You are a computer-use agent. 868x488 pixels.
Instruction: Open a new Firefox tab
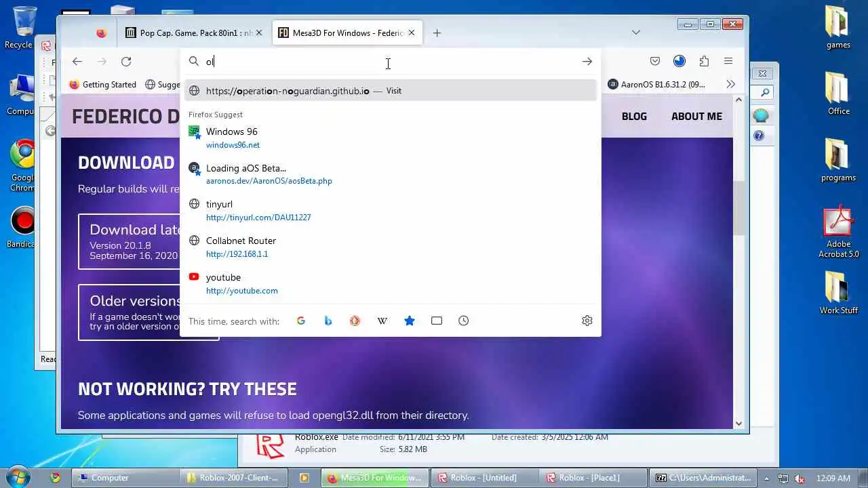(437, 33)
